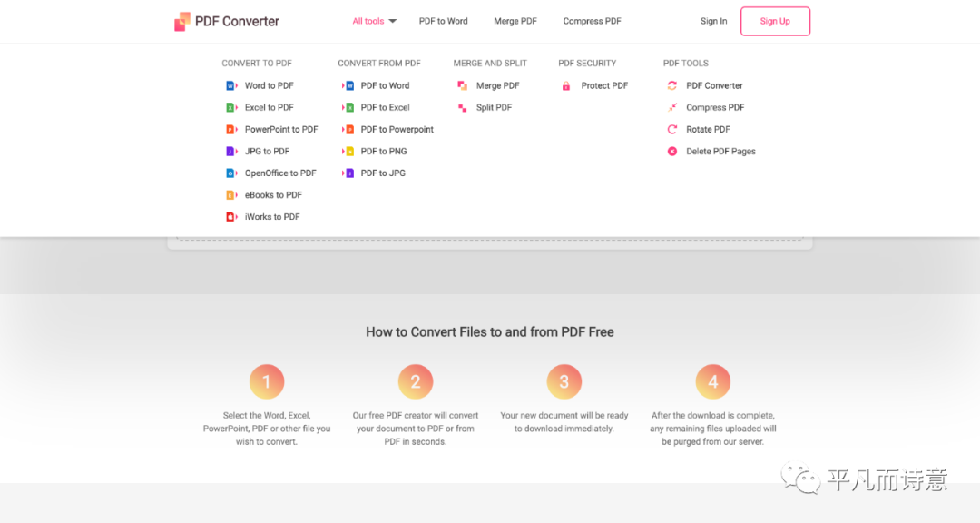
Task: Open PDF to Word in the top navigation
Action: 444,22
